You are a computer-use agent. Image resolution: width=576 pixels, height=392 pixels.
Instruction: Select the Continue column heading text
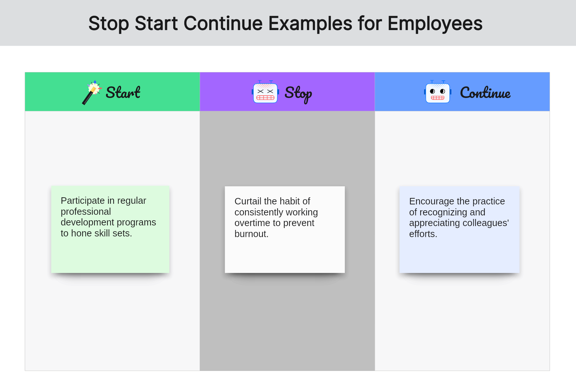click(x=485, y=93)
